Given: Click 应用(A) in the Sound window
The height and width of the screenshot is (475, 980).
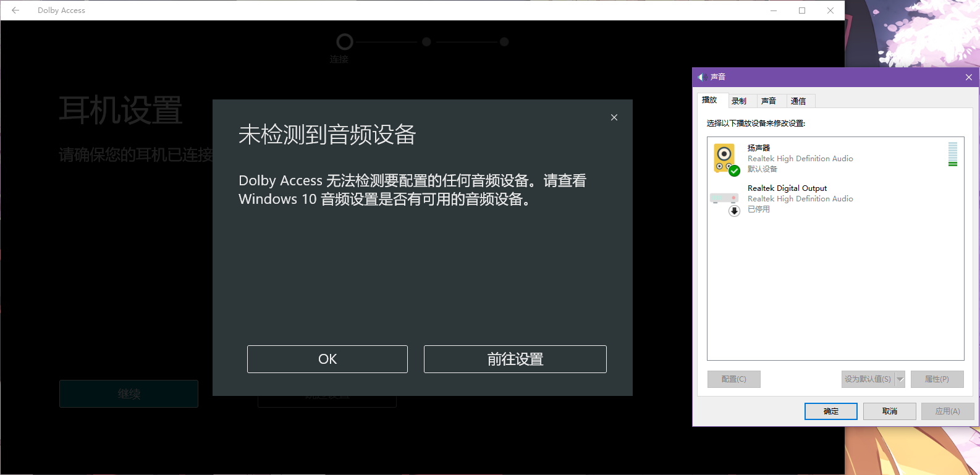Looking at the screenshot, I should pyautogui.click(x=948, y=411).
